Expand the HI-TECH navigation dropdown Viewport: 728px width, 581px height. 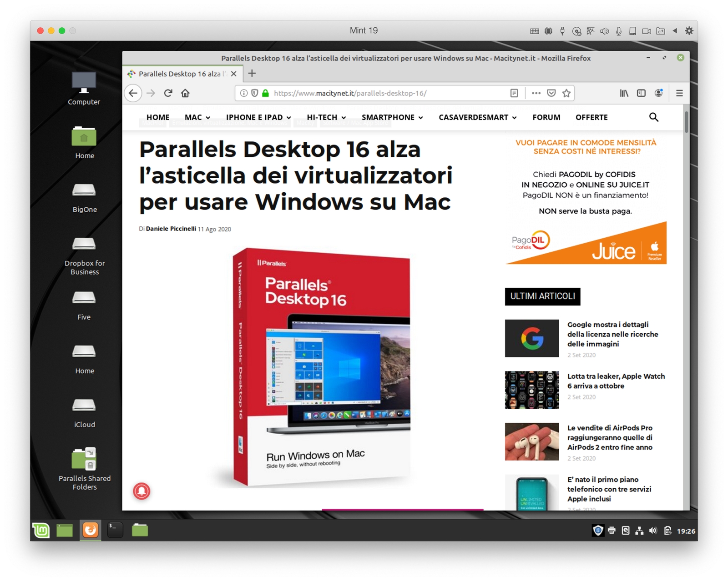coord(326,117)
